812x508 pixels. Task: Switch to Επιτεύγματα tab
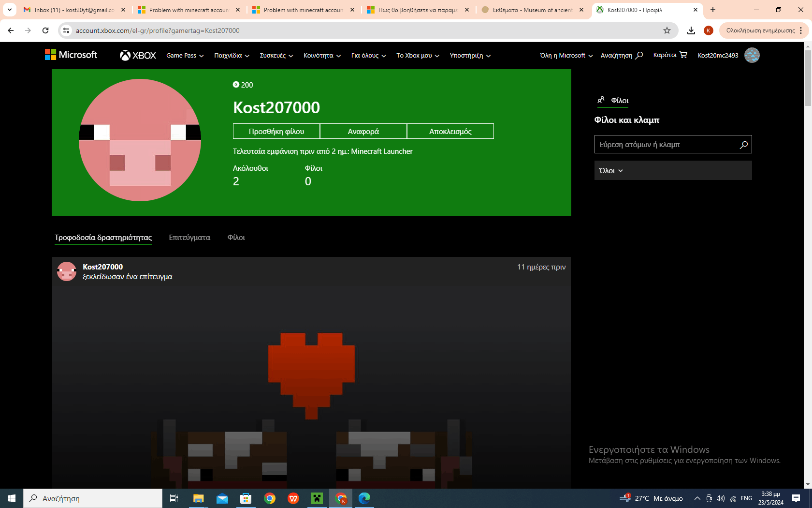(x=189, y=238)
